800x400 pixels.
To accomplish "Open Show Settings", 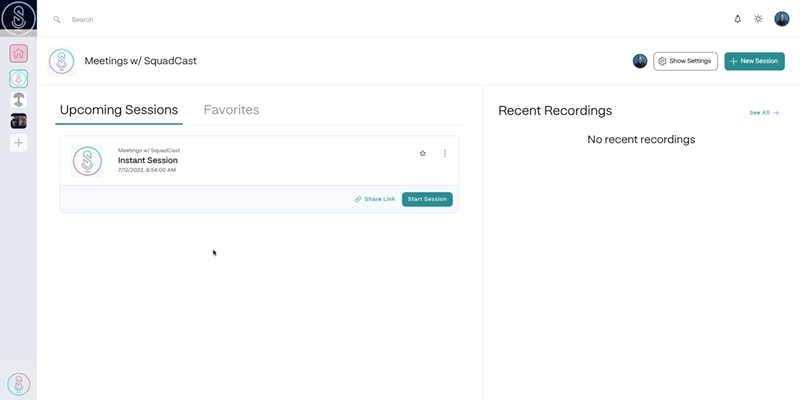I will (x=685, y=61).
